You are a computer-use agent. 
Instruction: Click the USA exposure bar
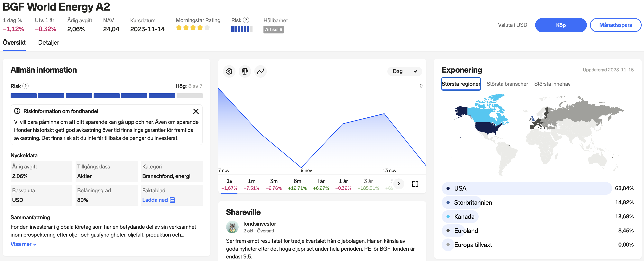pos(527,188)
